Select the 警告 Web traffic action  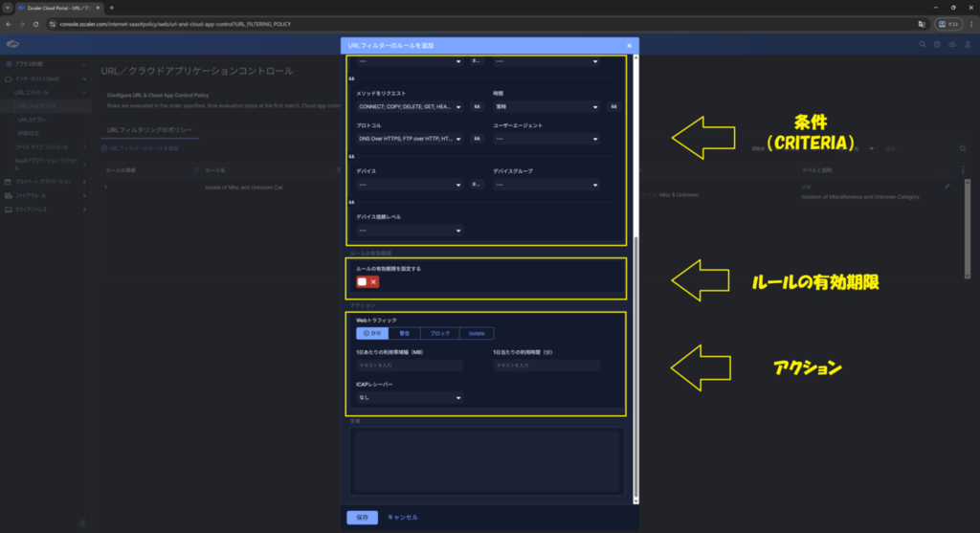click(x=405, y=333)
